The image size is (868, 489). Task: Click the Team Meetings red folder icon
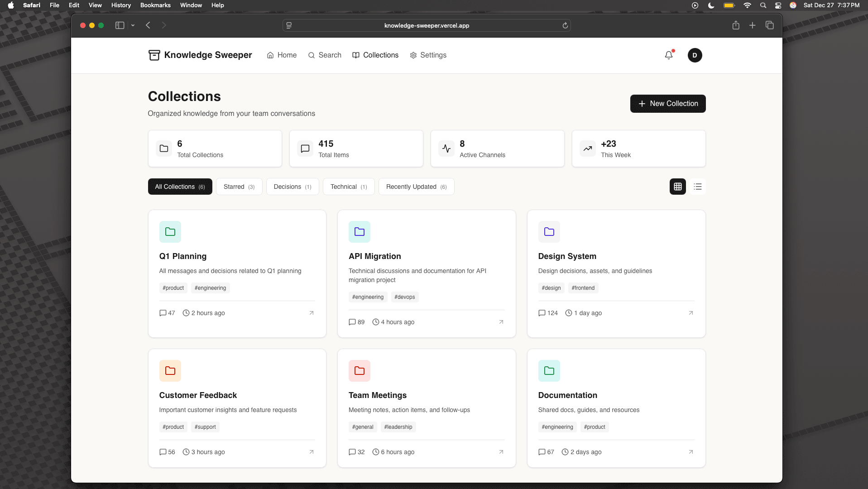click(360, 371)
